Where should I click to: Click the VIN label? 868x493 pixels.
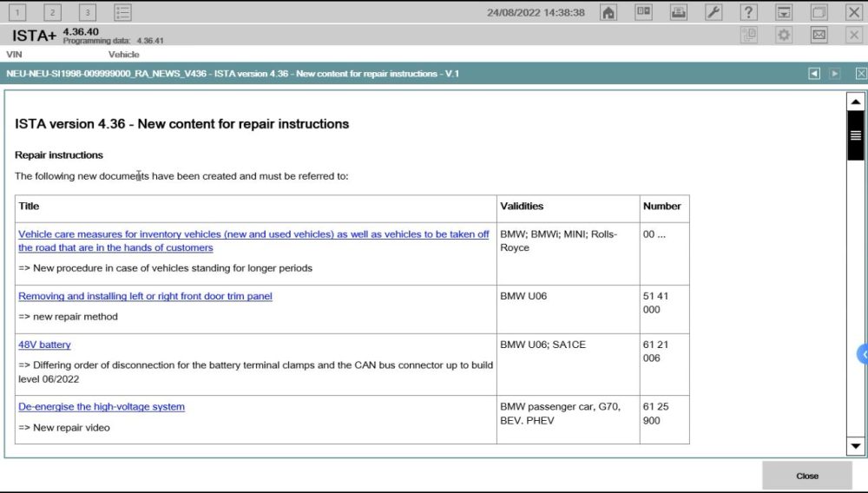pyautogui.click(x=14, y=54)
